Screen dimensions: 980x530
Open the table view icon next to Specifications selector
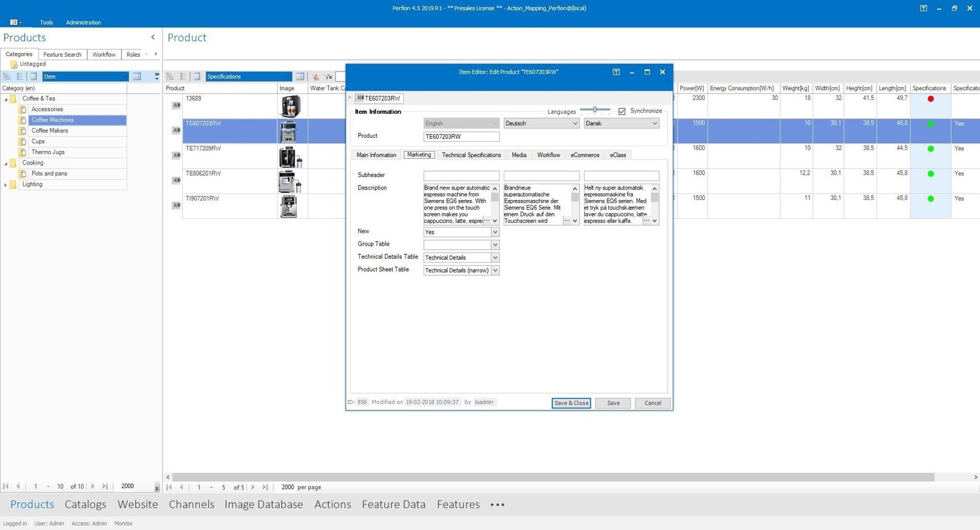point(301,76)
